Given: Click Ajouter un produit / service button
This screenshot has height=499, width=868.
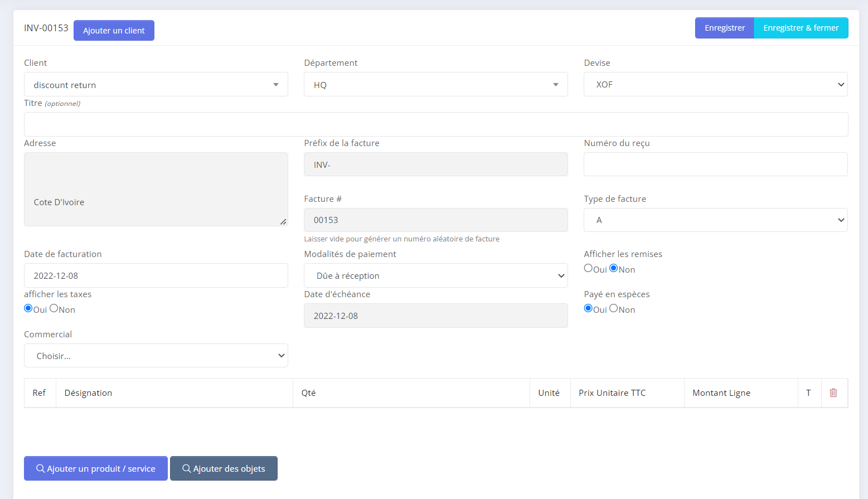Looking at the screenshot, I should [x=96, y=468].
